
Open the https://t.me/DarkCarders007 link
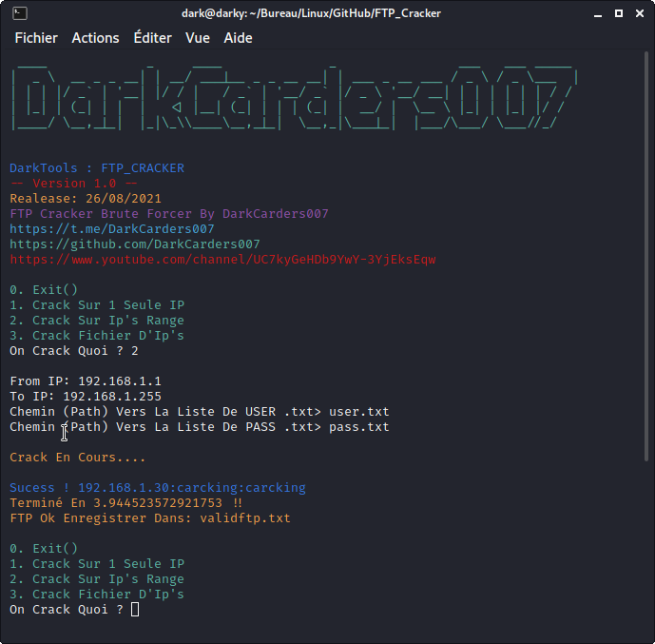pyautogui.click(x=112, y=229)
